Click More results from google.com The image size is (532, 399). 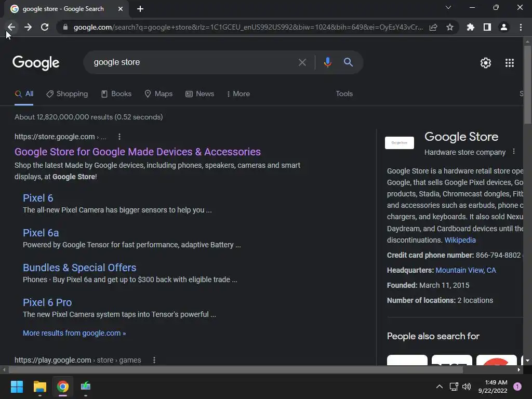74,333
